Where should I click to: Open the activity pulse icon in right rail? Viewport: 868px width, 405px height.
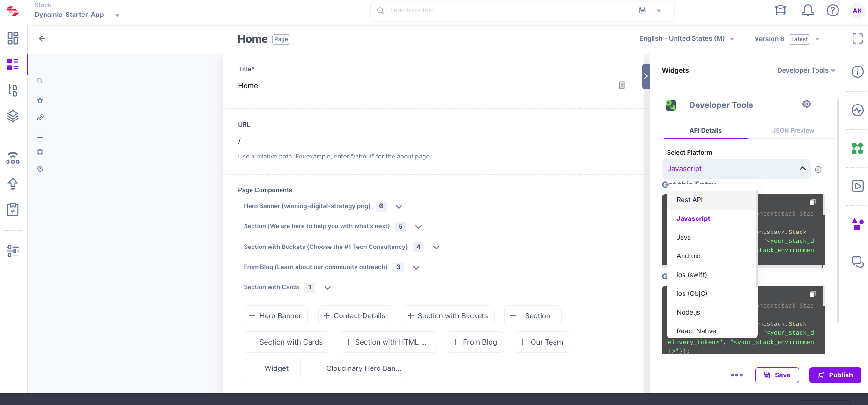pos(858,110)
